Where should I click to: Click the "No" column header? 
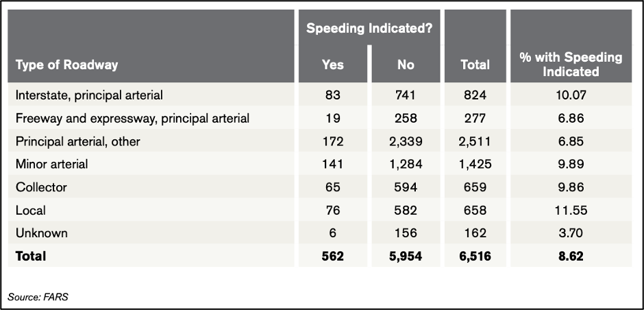coord(406,65)
